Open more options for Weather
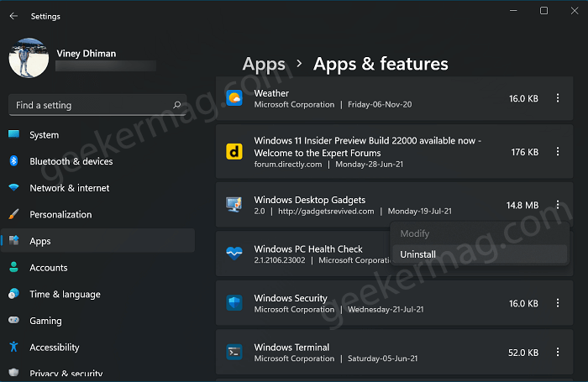588x382 pixels. [x=558, y=98]
